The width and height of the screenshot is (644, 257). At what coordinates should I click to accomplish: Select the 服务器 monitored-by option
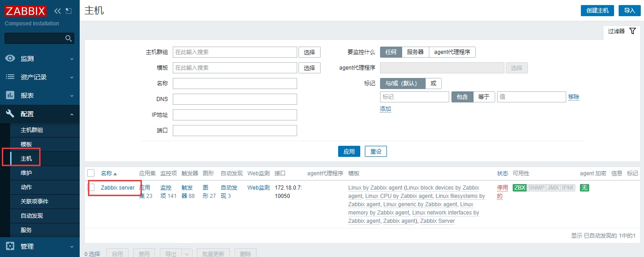(415, 52)
